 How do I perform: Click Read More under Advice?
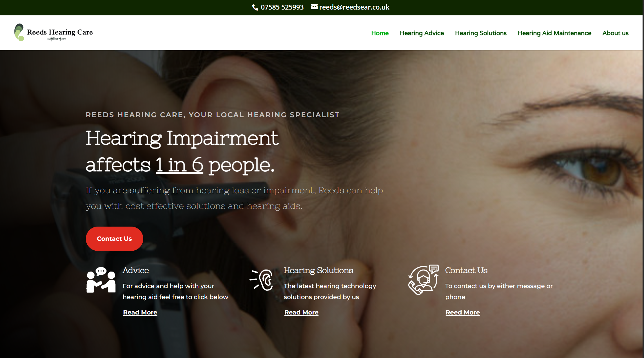coord(140,312)
